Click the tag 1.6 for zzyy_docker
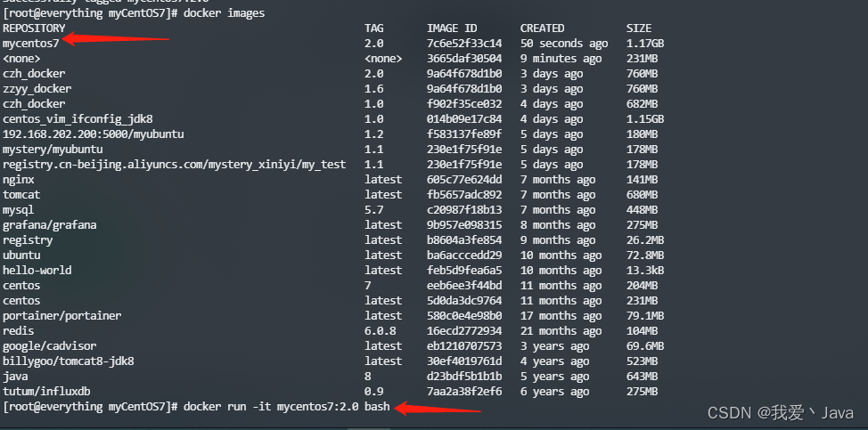This screenshot has width=868, height=430. tap(374, 88)
